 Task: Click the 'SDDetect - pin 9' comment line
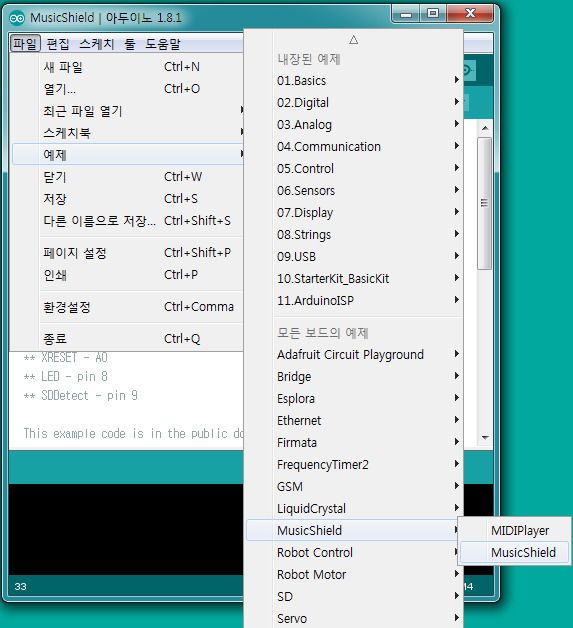[80, 396]
